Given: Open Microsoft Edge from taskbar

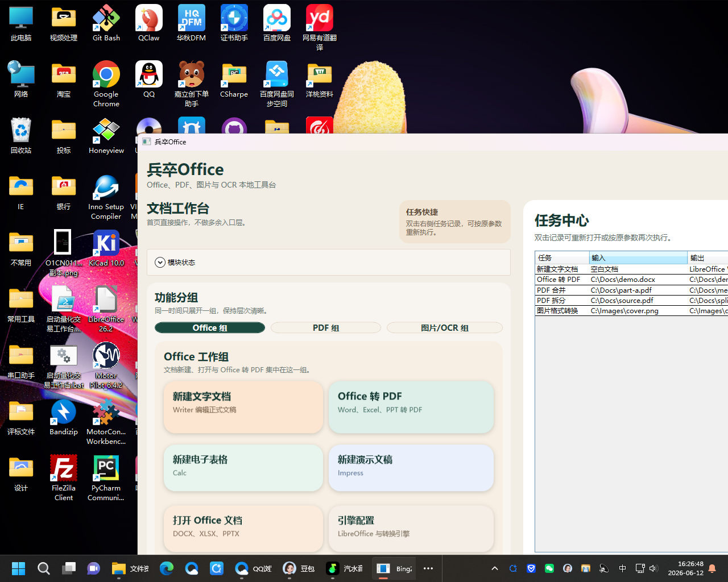Looking at the screenshot, I should [x=167, y=568].
